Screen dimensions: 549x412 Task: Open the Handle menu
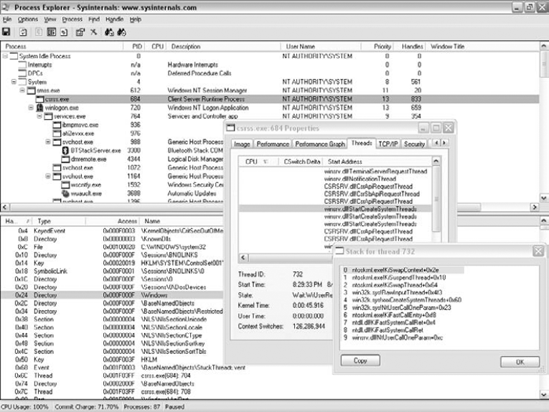[114, 19]
